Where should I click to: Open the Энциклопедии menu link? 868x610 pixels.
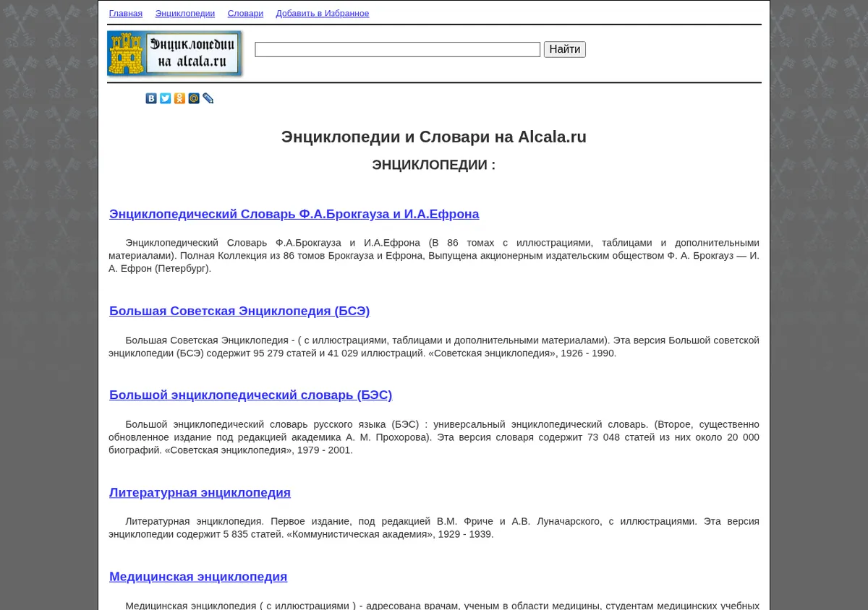pyautogui.click(x=185, y=14)
